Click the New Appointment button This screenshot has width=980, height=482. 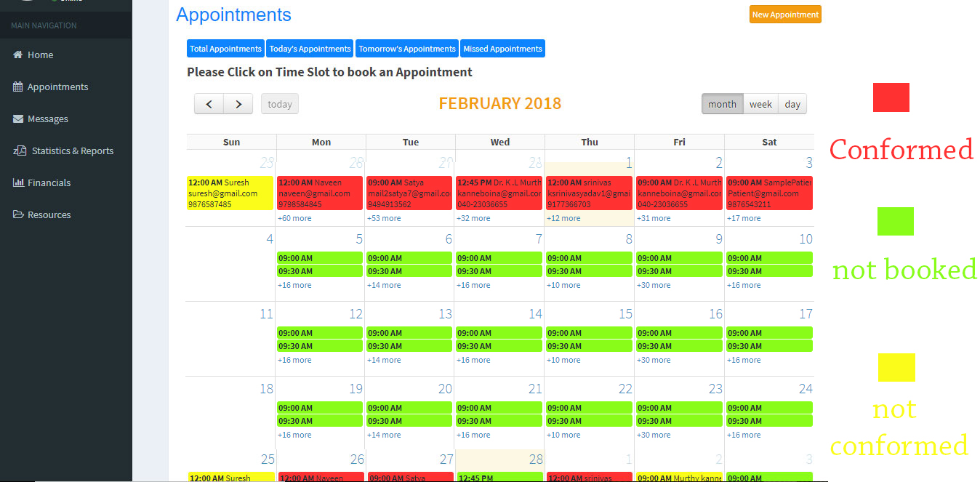click(785, 15)
